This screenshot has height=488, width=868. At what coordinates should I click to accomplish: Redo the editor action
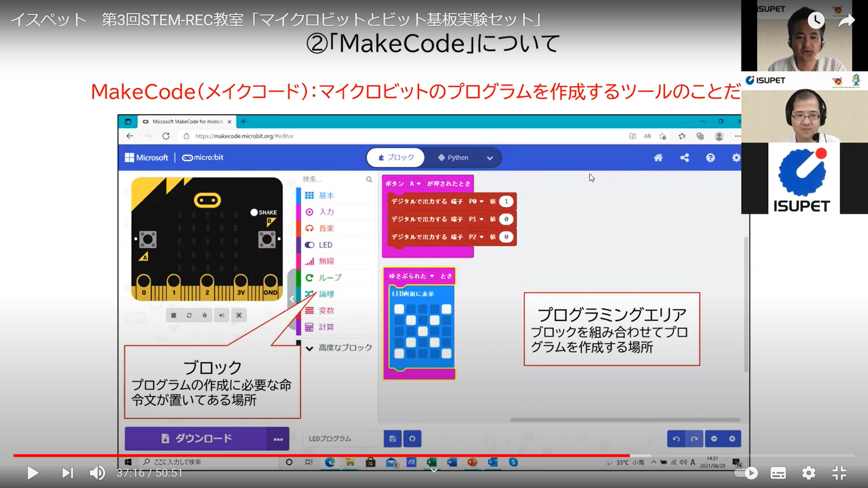694,439
